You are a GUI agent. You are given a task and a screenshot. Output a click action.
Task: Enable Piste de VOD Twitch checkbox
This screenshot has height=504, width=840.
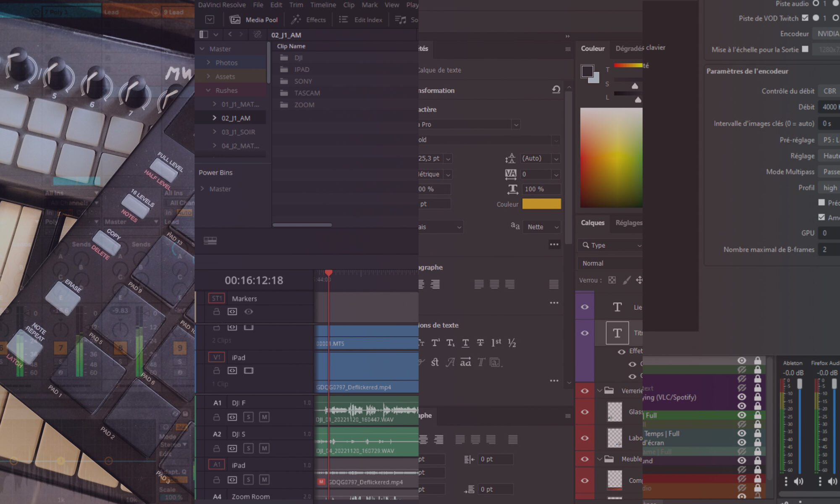805,18
